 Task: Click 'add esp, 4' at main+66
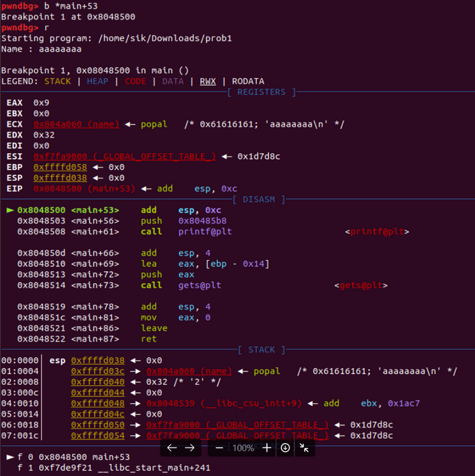(x=175, y=253)
